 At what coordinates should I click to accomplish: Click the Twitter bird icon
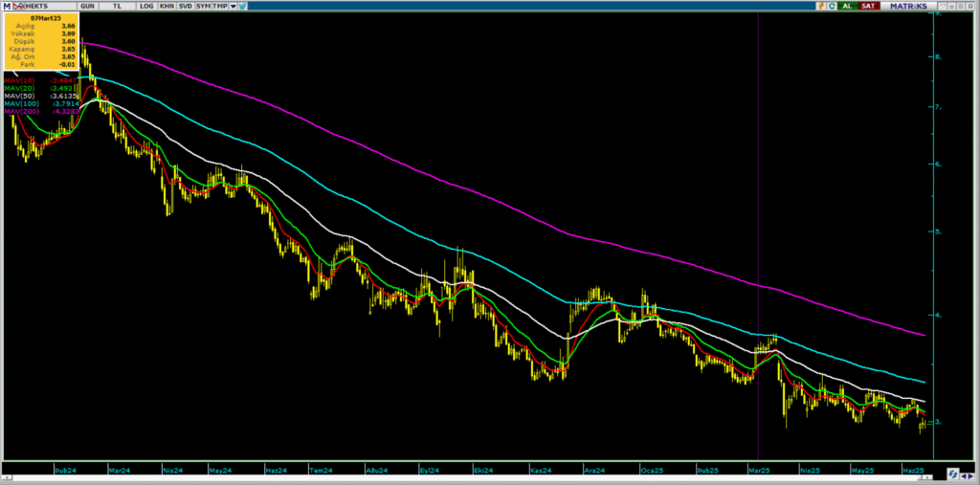click(242, 7)
